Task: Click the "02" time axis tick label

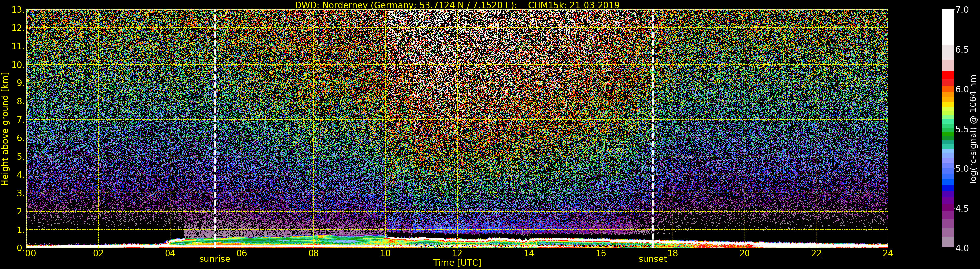Action: point(98,253)
